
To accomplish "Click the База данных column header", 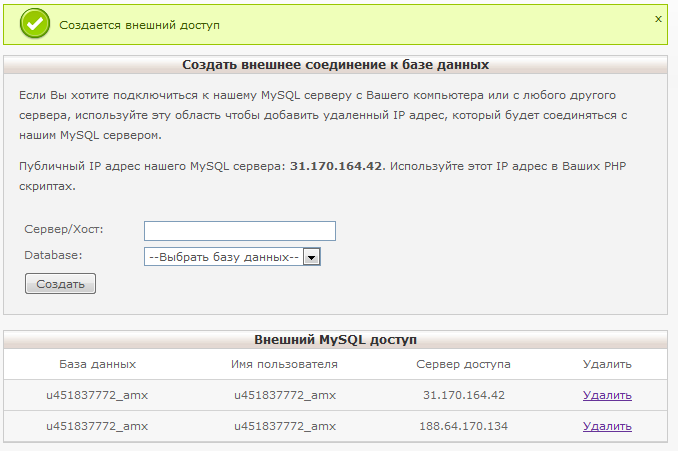I will click(97, 365).
